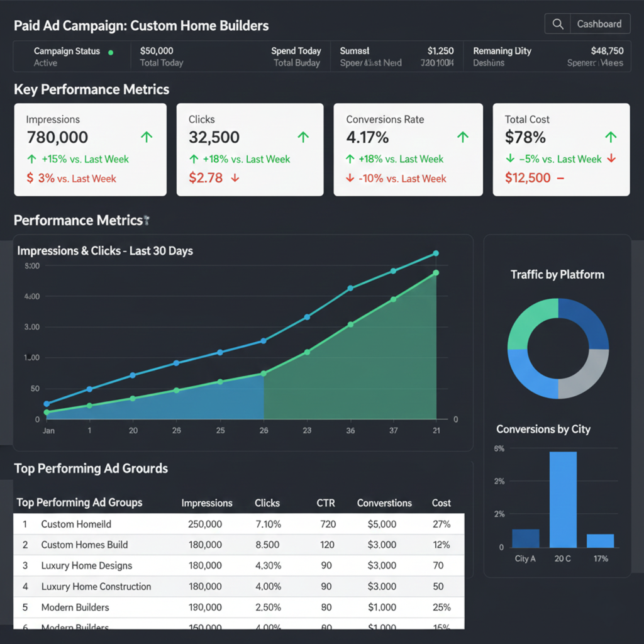Click the red down arrow beside $2.78
The height and width of the screenshot is (644, 644).
[235, 178]
